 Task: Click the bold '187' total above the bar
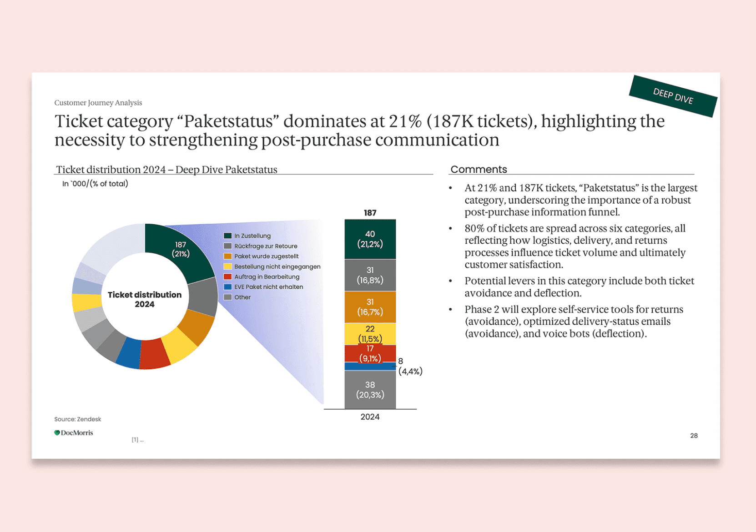[x=370, y=213]
